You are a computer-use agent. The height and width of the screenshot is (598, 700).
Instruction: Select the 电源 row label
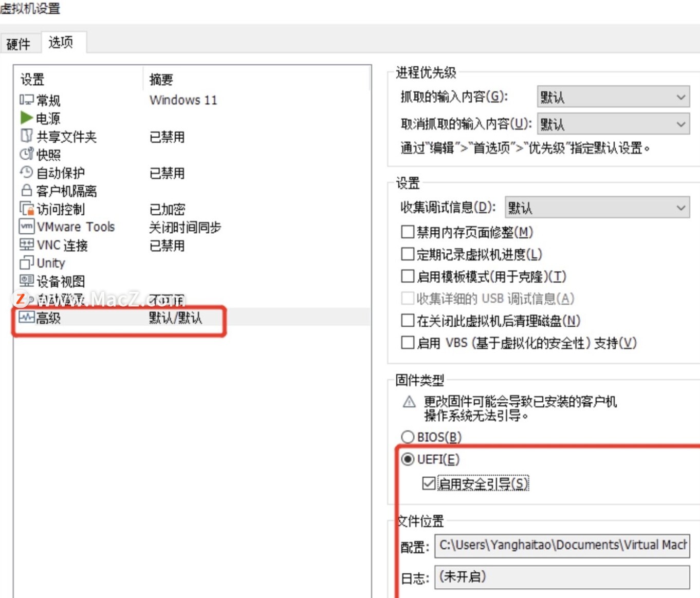pos(48,119)
